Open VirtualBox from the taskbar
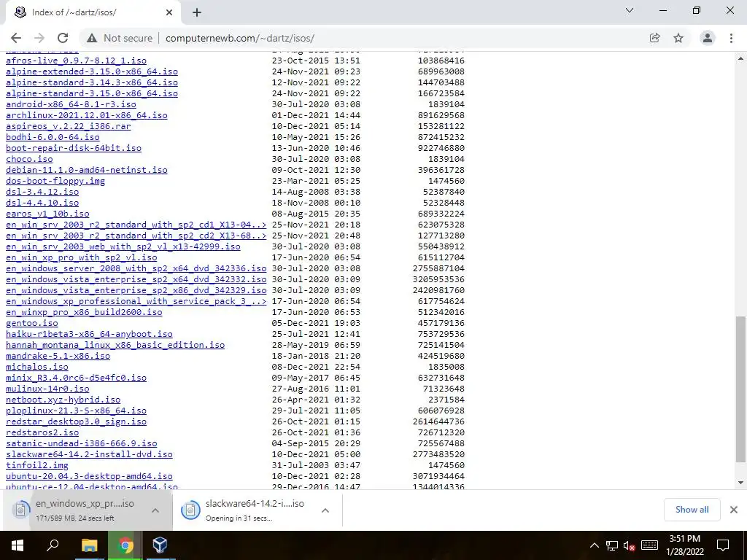747x560 pixels. (160, 545)
